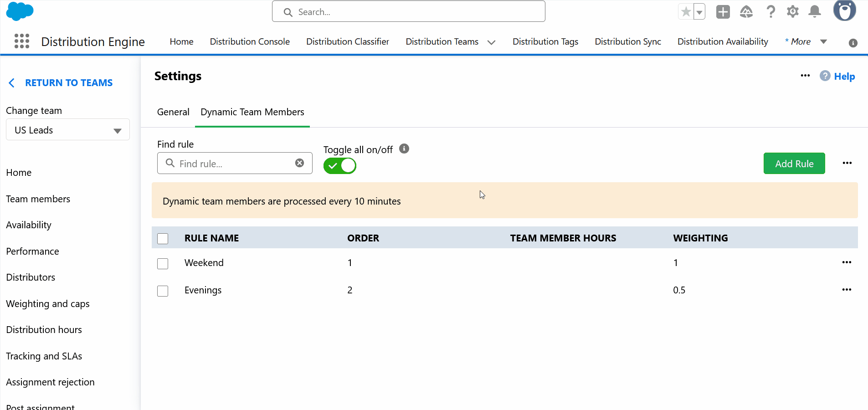Click the Salesforce cloud logo
This screenshot has width=868, height=410.
point(20,11)
